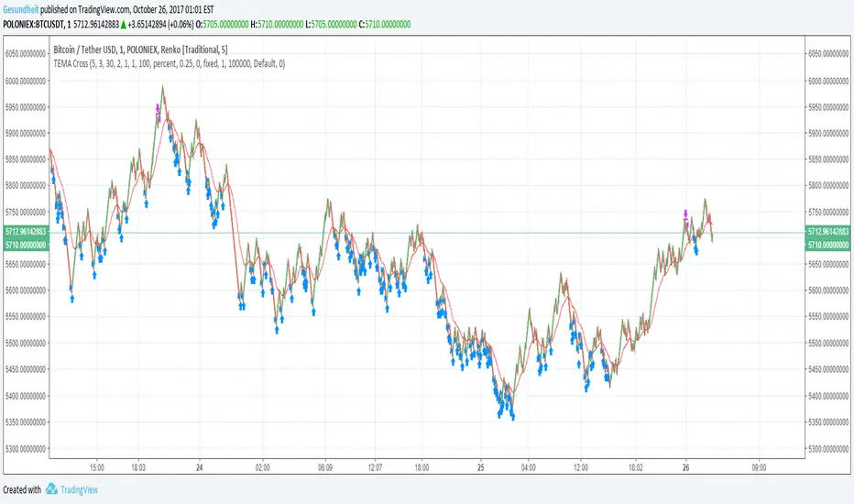Click the 6000.00000000 label on right price scale
Viewport: 854px width, 504px height.
tap(828, 81)
